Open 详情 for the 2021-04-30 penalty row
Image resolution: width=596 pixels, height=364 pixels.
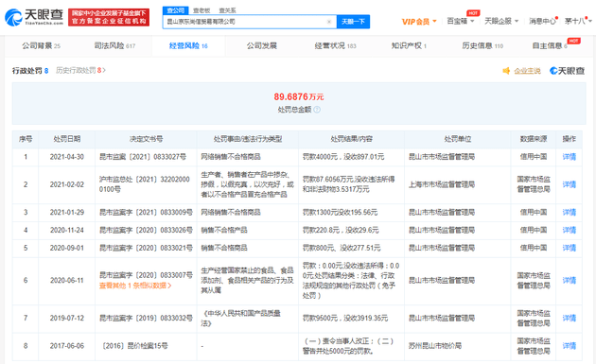click(569, 157)
